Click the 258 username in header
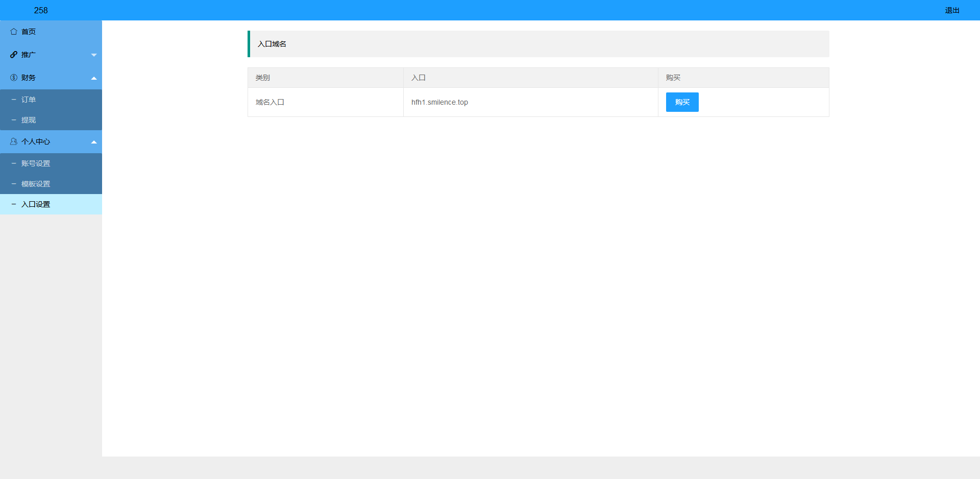Viewport: 980px width, 479px height. [41, 10]
